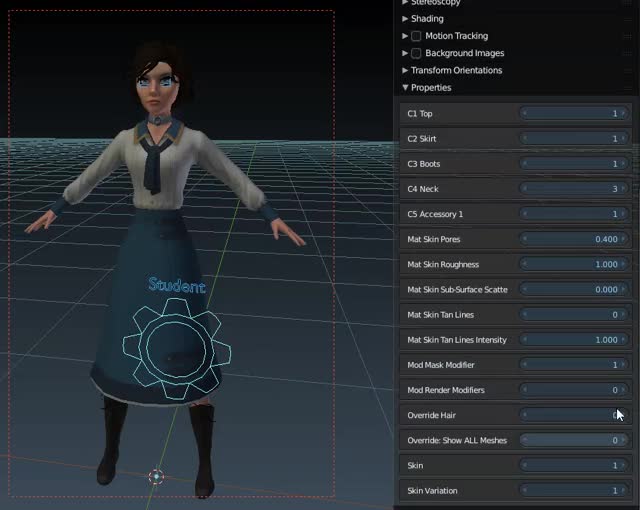
Task: Expand the Motion Tracking panel
Action: coord(405,36)
